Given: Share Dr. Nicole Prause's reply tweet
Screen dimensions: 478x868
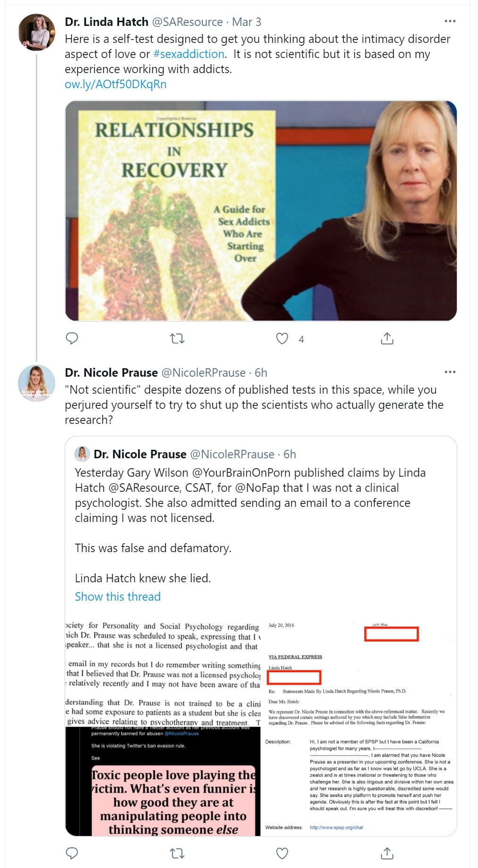Looking at the screenshot, I should (387, 853).
